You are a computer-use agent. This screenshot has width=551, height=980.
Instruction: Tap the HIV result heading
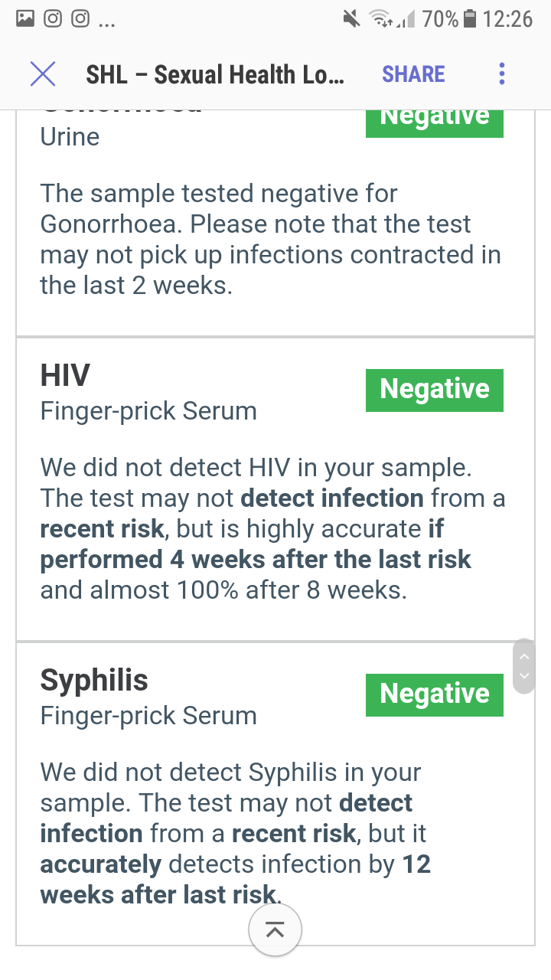[x=65, y=375]
